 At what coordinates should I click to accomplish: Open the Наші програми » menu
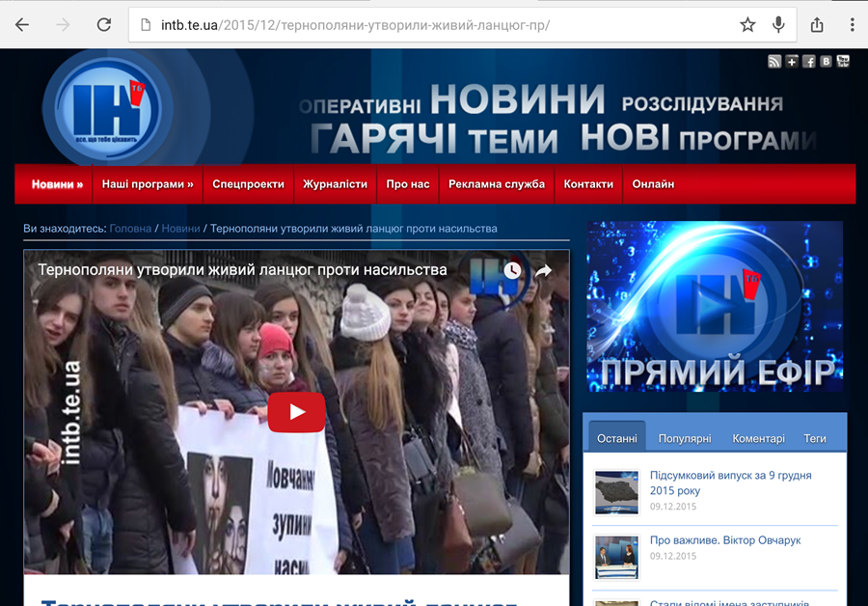point(148,184)
